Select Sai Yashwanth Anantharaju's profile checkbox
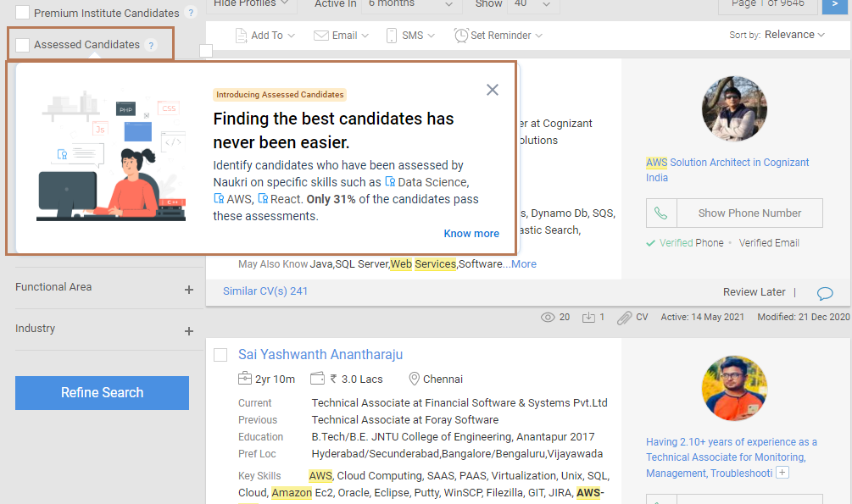This screenshot has width=852, height=504. [x=220, y=355]
